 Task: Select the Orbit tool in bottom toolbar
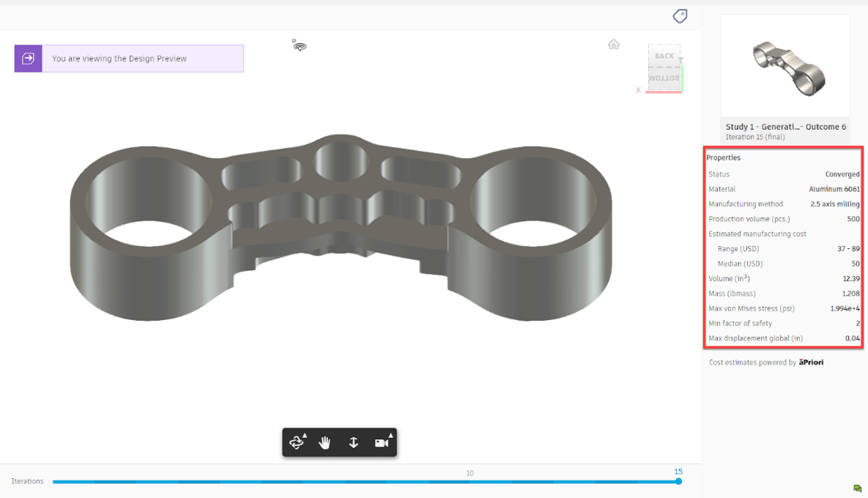click(x=297, y=442)
